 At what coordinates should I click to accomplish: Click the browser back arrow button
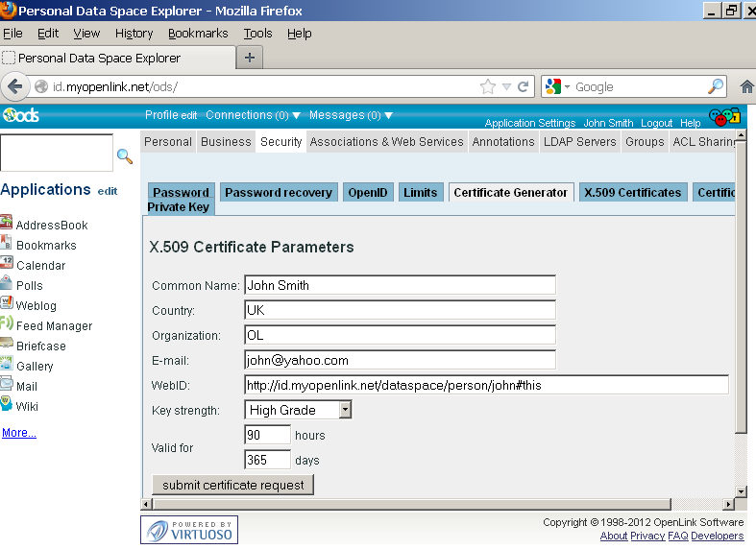[15, 86]
